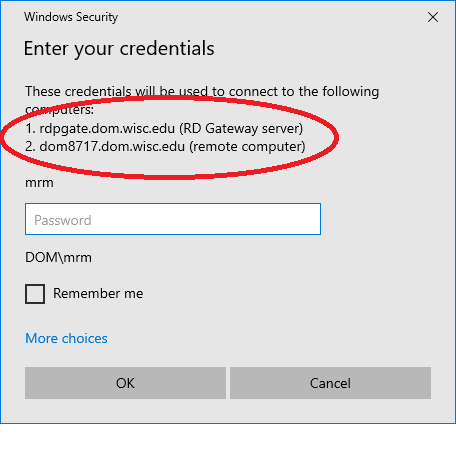This screenshot has height=474, width=456.
Task: Click the partially covered computers: word
Action: click(60, 109)
